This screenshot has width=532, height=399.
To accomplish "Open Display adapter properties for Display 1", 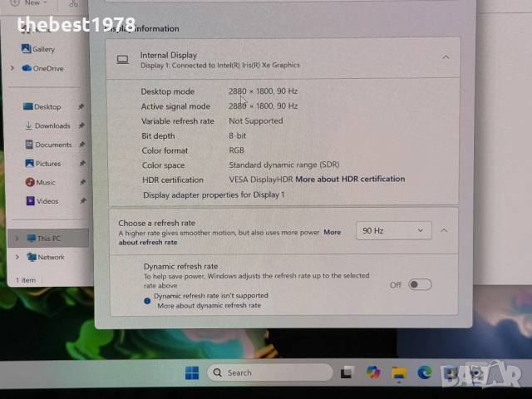I will point(214,195).
